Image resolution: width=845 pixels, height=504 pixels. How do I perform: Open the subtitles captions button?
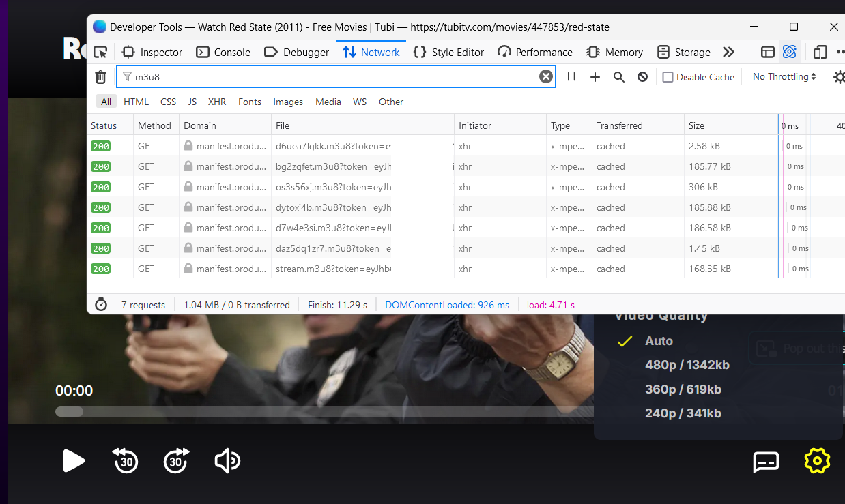coord(766,462)
